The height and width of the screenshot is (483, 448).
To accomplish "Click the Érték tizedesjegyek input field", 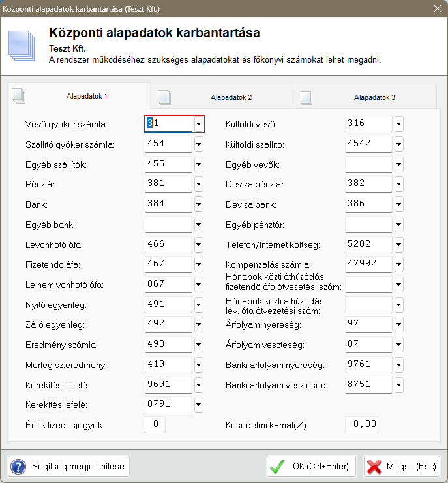I will (x=155, y=425).
